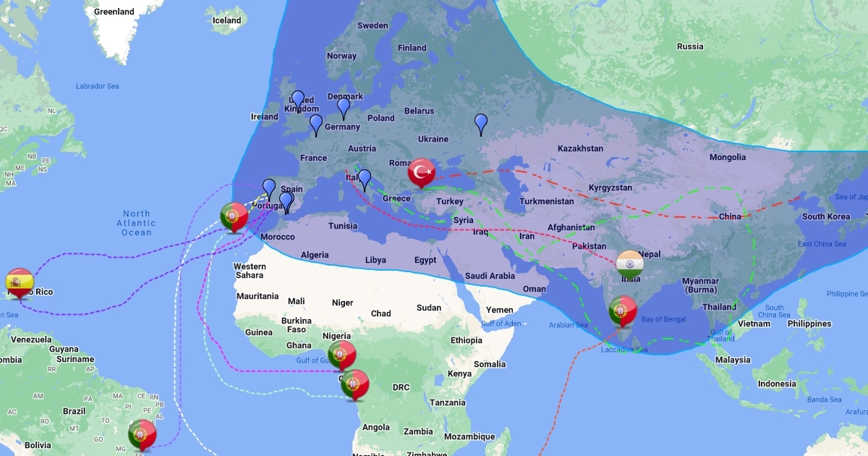Select the Indian flag marker over India

point(629,266)
